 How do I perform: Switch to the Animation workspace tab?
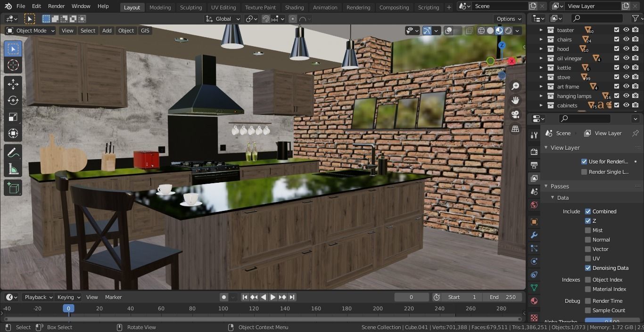pos(325,7)
